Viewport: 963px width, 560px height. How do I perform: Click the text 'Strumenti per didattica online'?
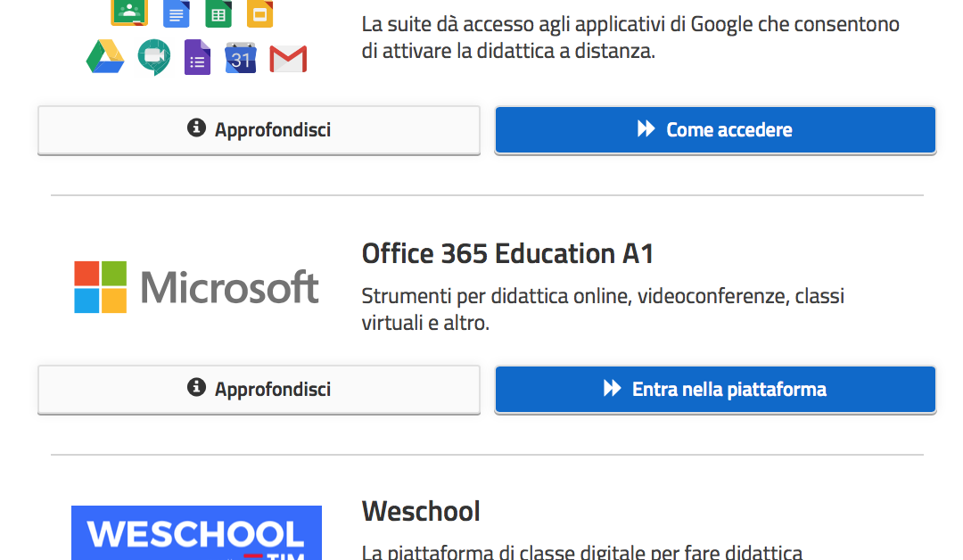click(496, 296)
